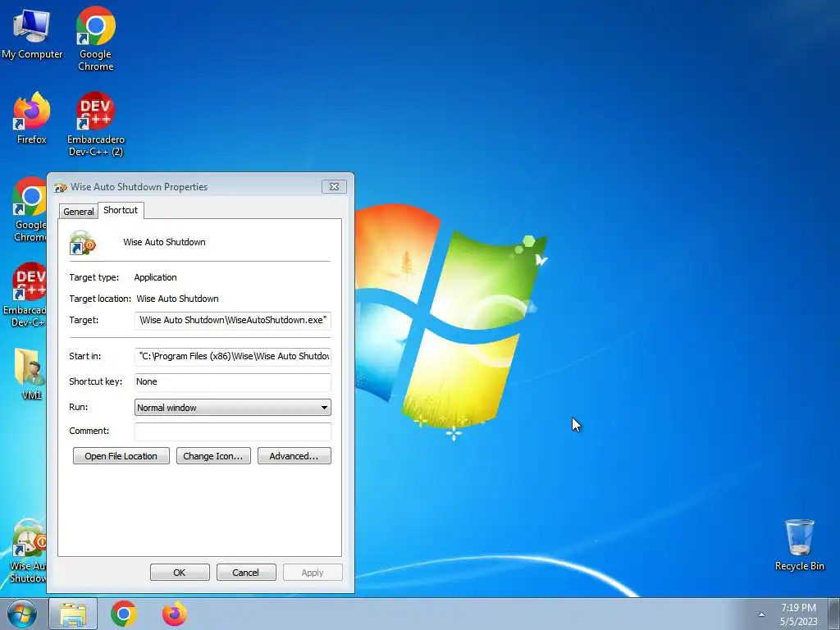840x630 pixels.
Task: Confirm with the OK button
Action: click(180, 572)
